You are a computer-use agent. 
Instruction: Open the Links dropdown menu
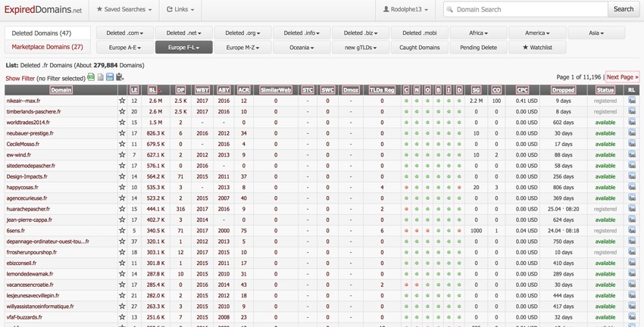coord(180,9)
